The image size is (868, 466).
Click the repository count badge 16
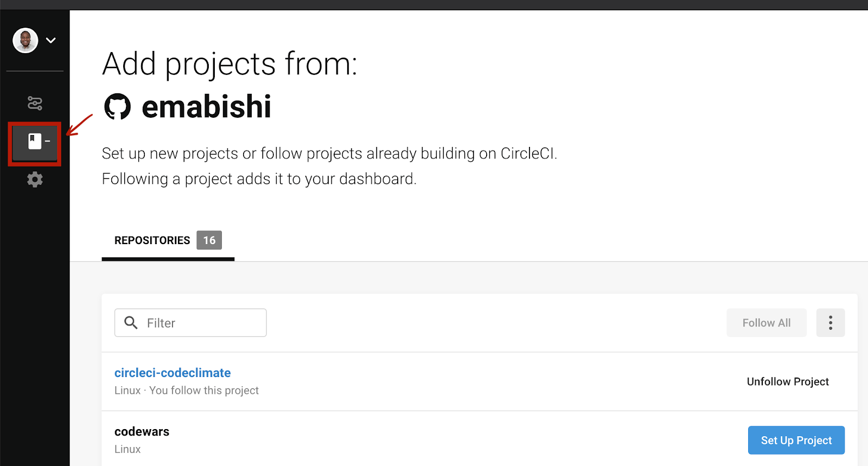tap(209, 240)
